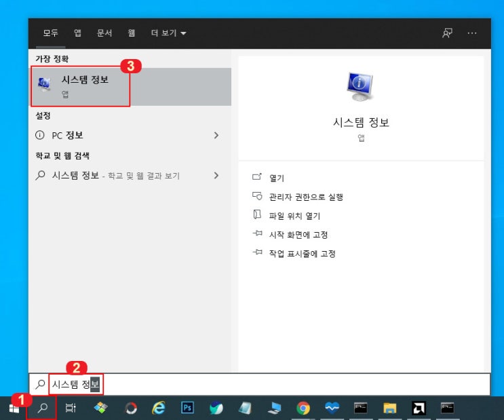Click 열기 to open the app
The width and height of the screenshot is (504, 420).
(277, 178)
